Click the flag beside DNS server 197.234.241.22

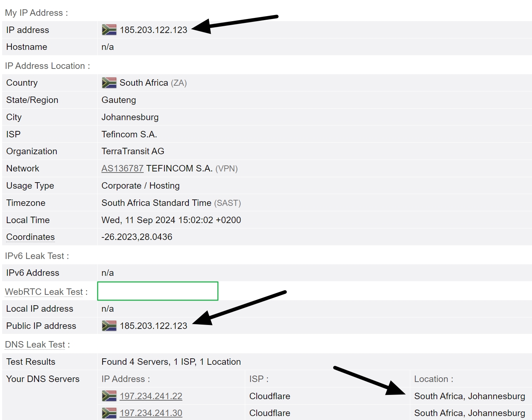(109, 396)
